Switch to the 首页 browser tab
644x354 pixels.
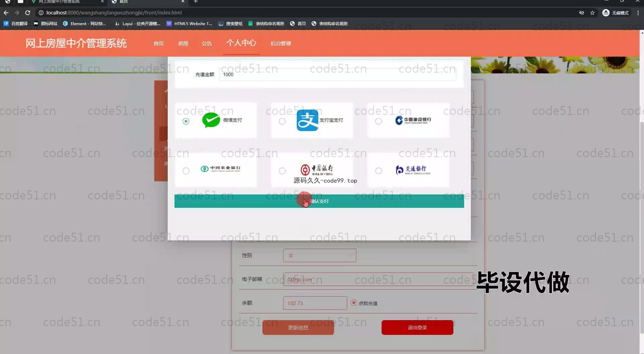(148, 2)
